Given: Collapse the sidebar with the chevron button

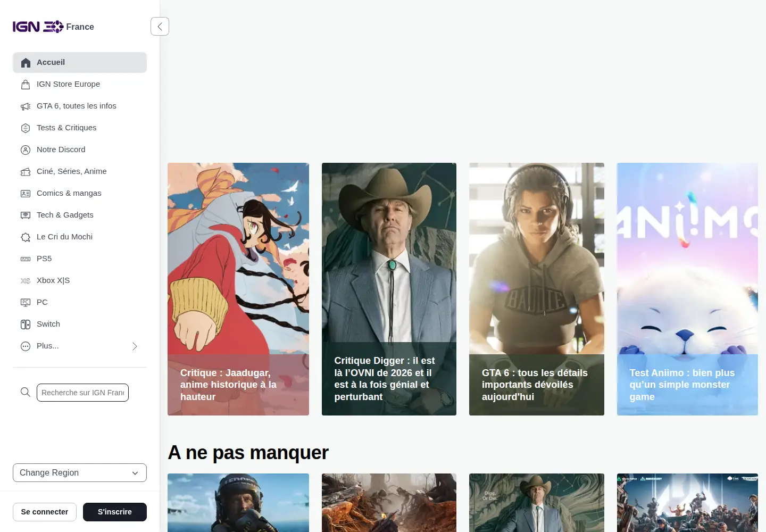Looking at the screenshot, I should pos(160,26).
